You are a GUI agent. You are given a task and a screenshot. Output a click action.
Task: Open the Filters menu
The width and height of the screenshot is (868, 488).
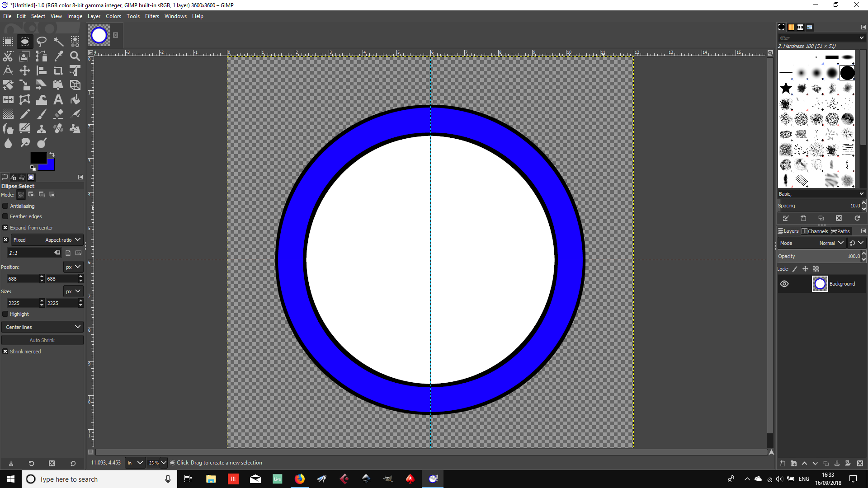(152, 16)
